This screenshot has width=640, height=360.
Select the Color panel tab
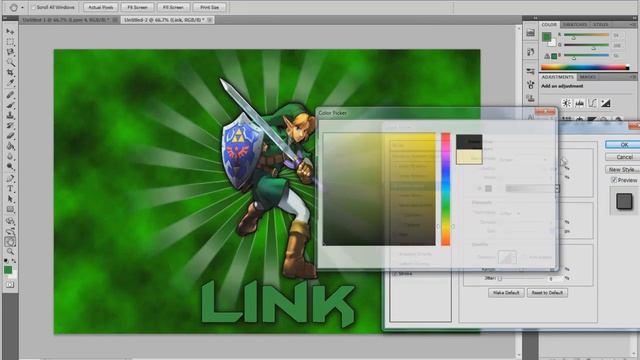click(549, 25)
